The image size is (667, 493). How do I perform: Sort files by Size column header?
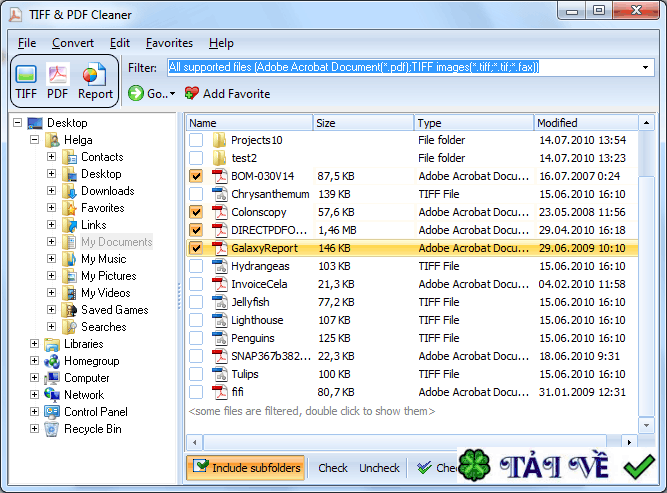364,123
